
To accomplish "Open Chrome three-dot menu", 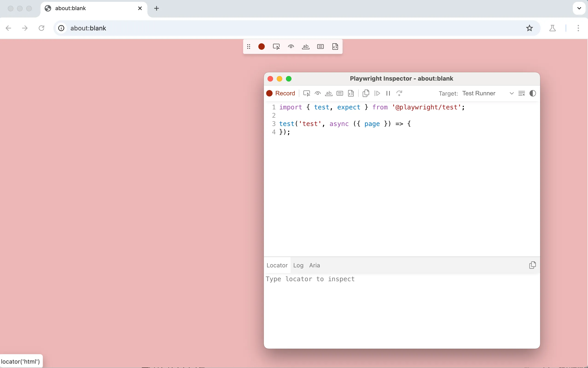I will [x=578, y=28].
